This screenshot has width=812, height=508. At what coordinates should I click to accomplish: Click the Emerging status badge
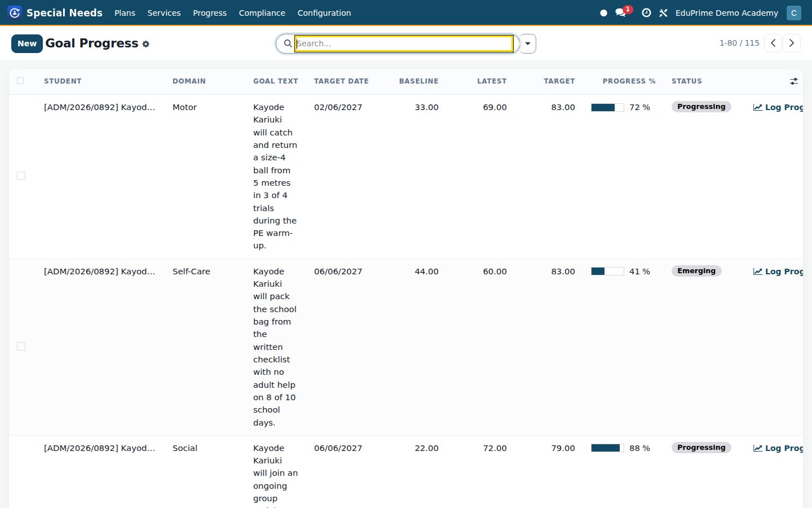696,271
